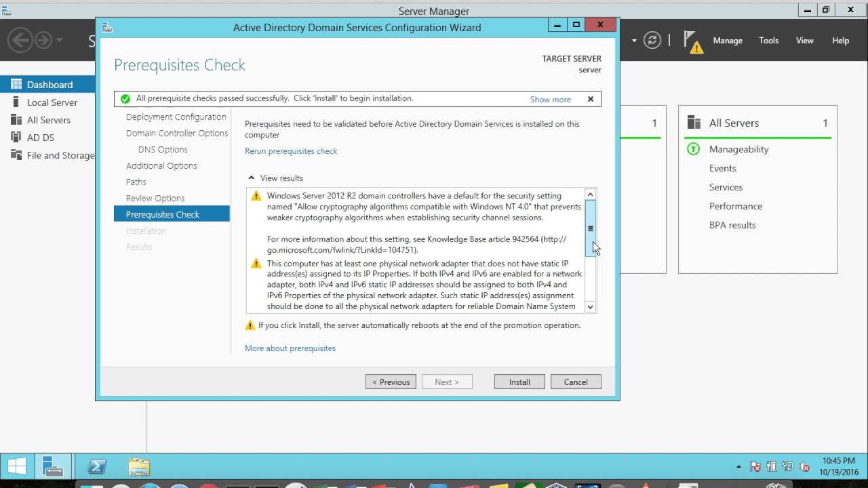Open BPA results in All Servers tile
868x488 pixels.
click(732, 225)
